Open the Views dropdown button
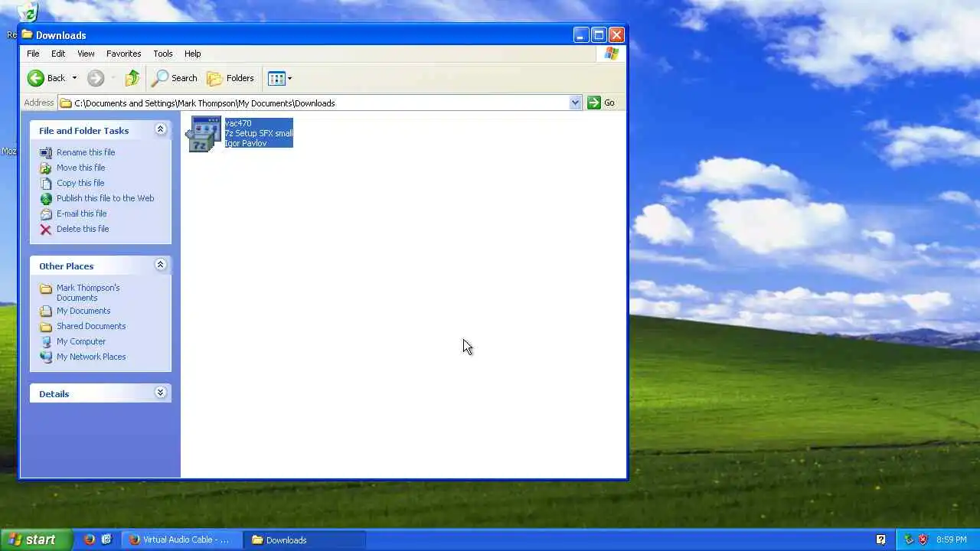Screen dimensions: 980x551 [x=279, y=78]
